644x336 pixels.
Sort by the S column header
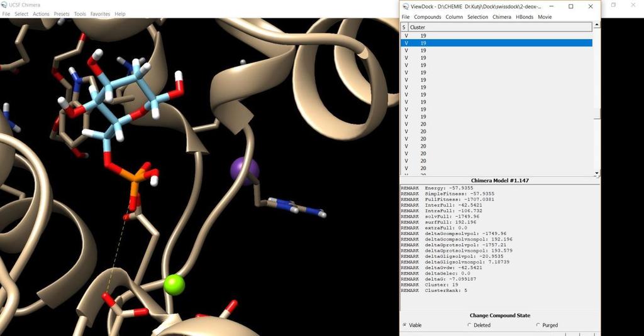point(404,27)
